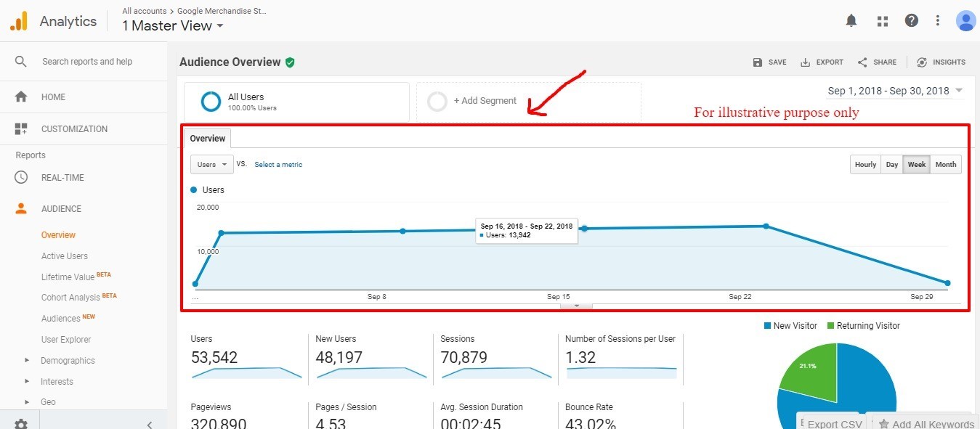Image resolution: width=980 pixels, height=429 pixels.
Task: Expand the Demographics section
Action: [x=27, y=361]
